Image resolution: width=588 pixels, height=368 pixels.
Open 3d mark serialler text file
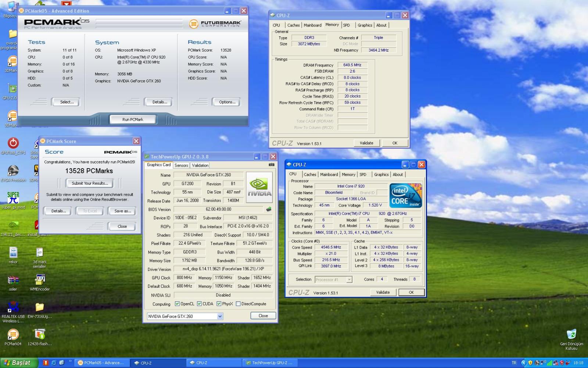(40, 257)
